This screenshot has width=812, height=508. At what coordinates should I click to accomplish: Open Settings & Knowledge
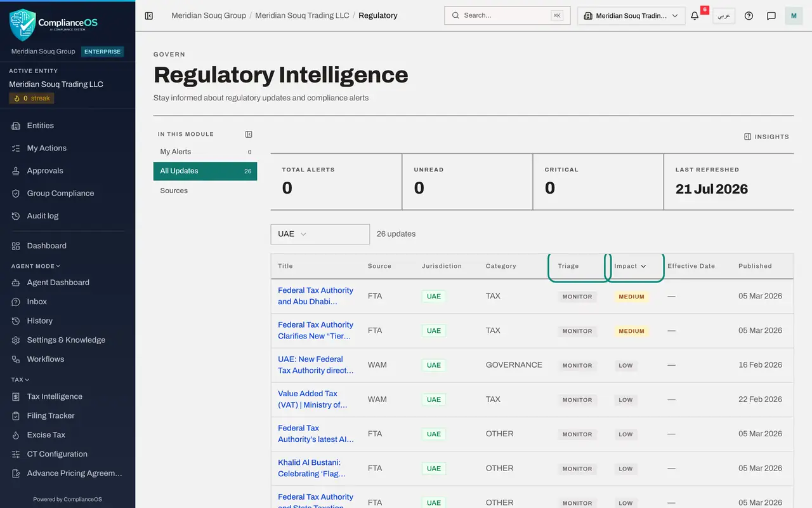[x=67, y=340]
